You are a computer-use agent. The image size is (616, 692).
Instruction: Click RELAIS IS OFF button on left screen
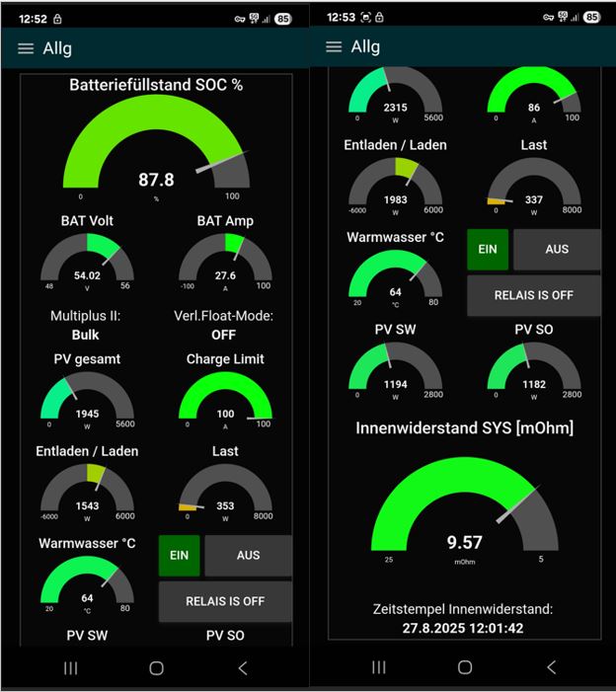point(225,601)
